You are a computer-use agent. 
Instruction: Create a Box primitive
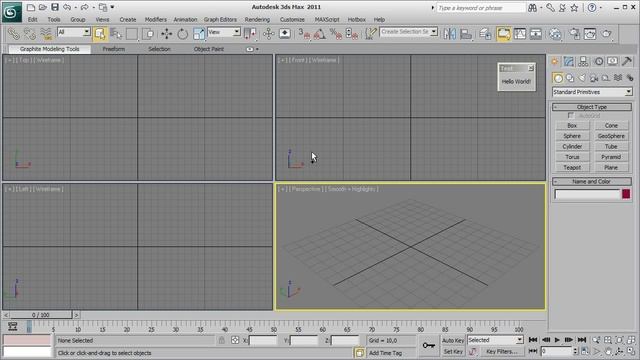(572, 126)
